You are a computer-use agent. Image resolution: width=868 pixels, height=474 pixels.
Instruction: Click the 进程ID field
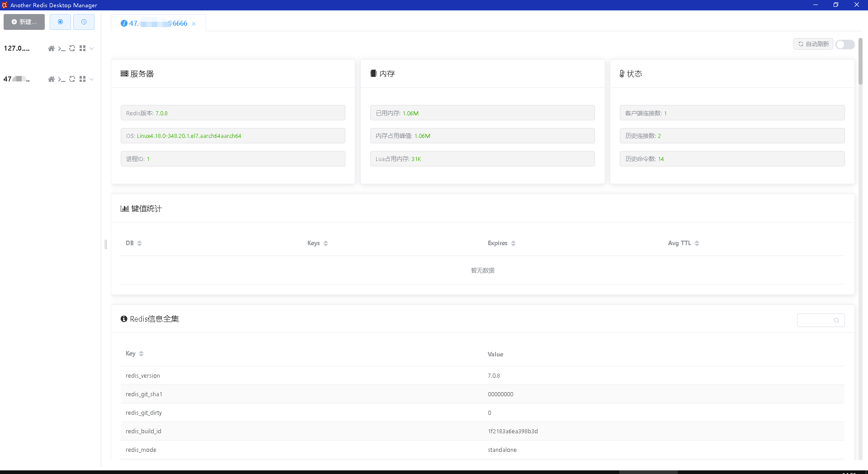click(233, 159)
